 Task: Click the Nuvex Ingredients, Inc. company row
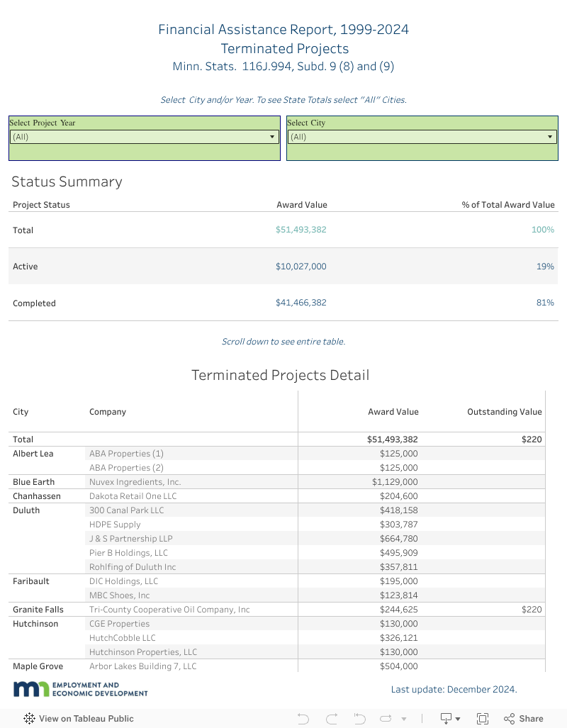135,482
